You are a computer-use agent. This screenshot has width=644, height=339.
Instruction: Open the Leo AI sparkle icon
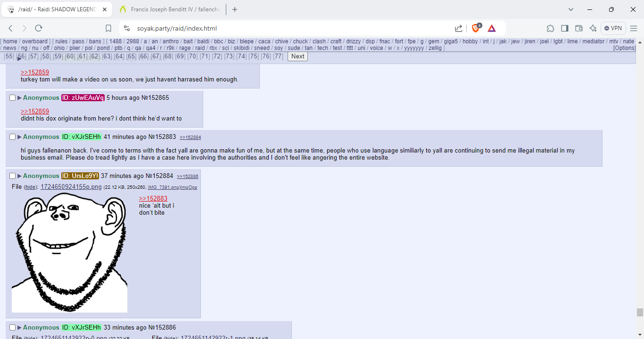(593, 28)
